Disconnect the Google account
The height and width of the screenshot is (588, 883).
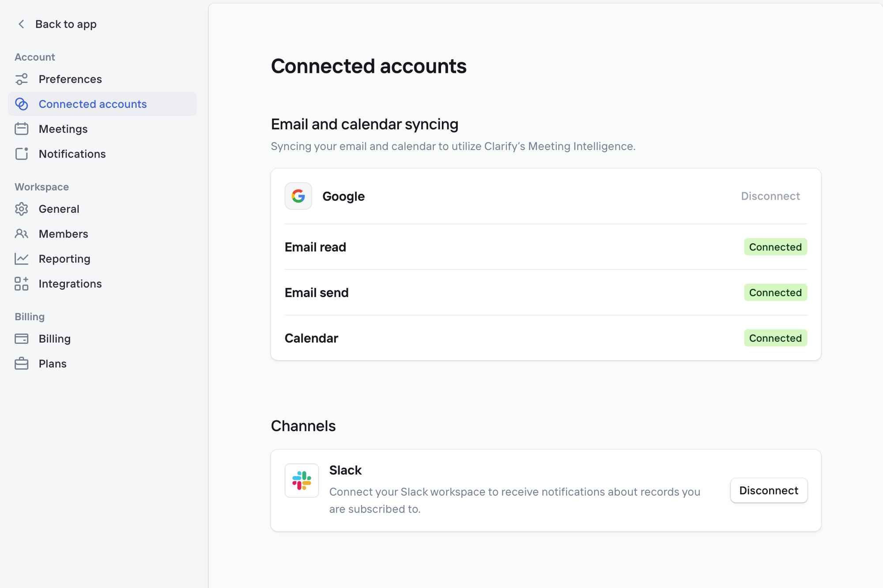click(x=770, y=196)
